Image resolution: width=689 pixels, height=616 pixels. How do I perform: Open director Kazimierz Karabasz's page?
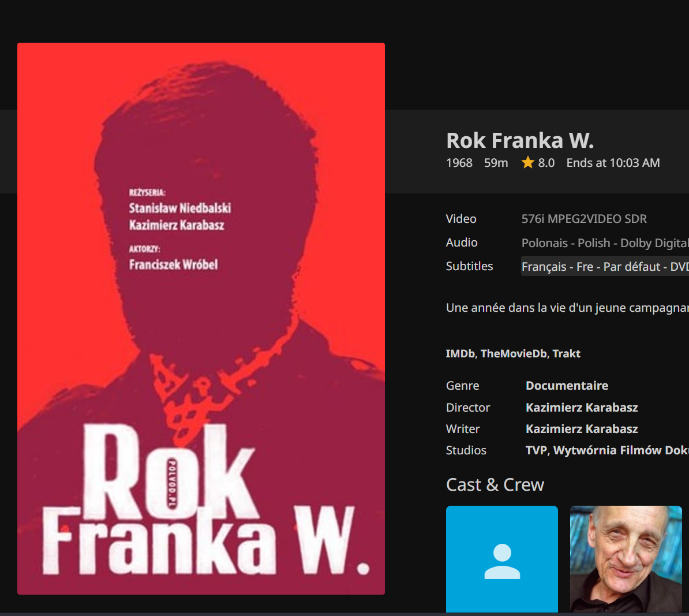tap(582, 408)
